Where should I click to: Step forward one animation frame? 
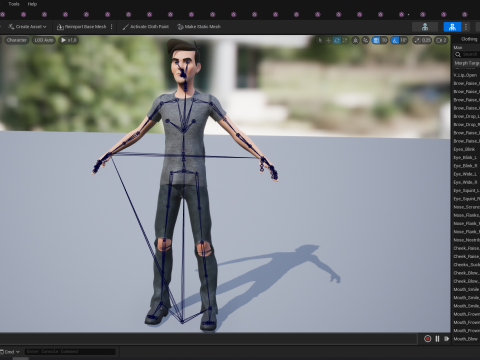(446, 339)
